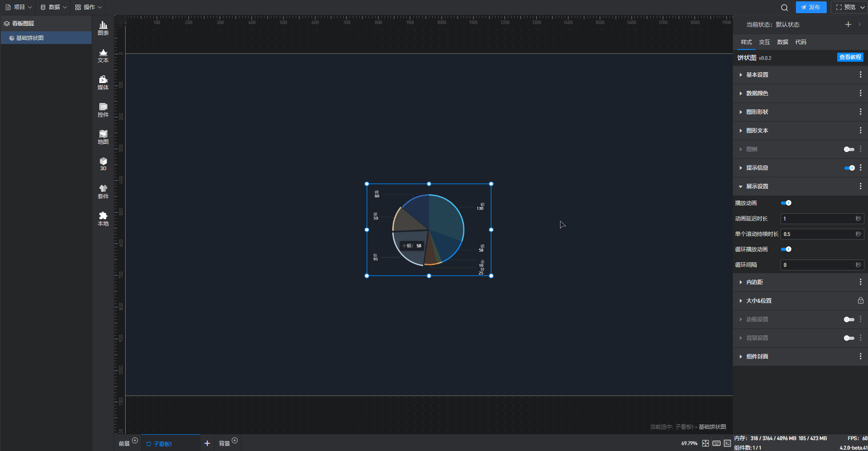Open the 套件 kit components panel
Viewport: 868px width, 451px height.
click(x=103, y=192)
